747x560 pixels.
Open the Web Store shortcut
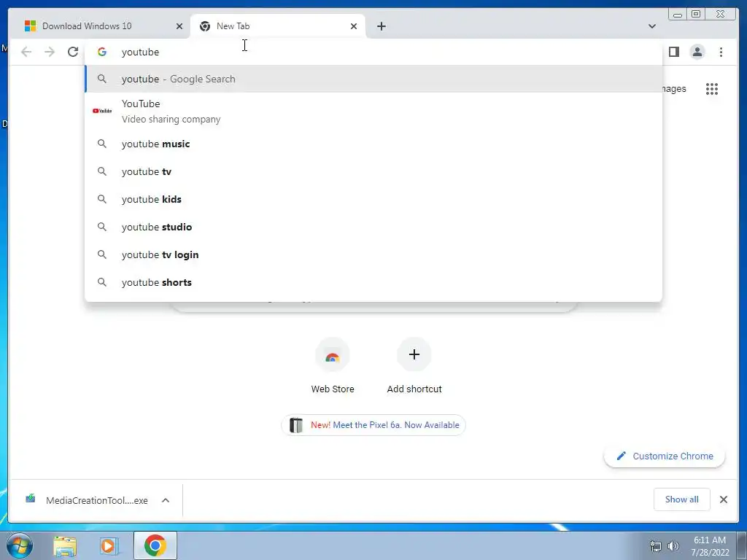333,366
